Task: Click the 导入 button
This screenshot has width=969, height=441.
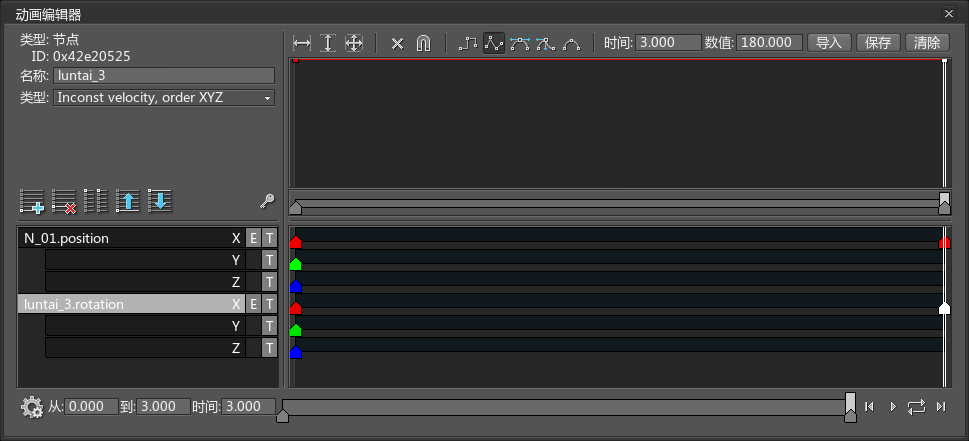Action: tap(829, 43)
